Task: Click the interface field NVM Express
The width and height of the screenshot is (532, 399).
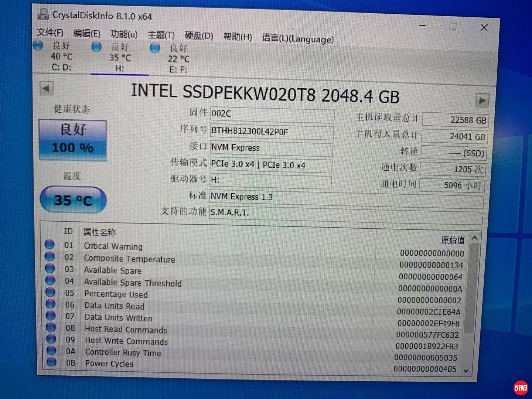Action: pyautogui.click(x=271, y=148)
